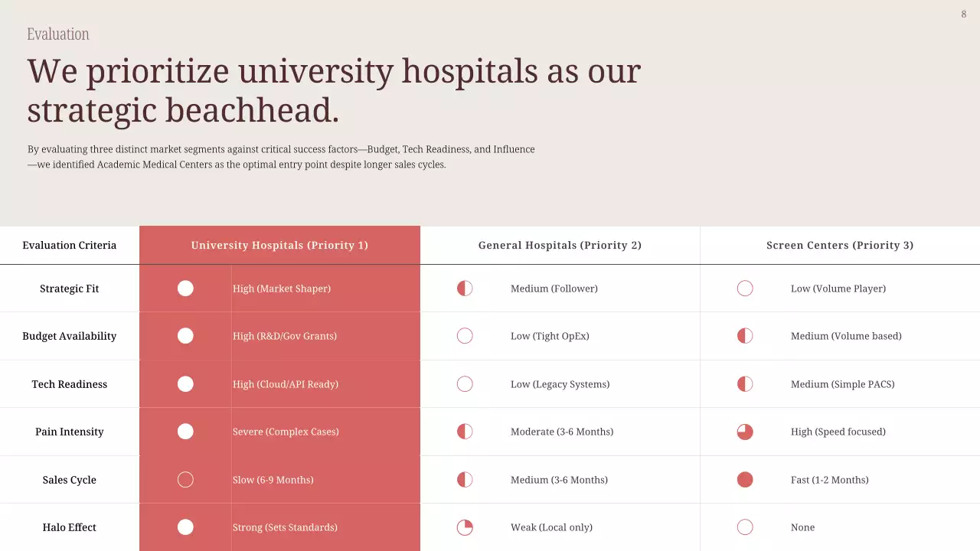Image resolution: width=980 pixels, height=551 pixels.
Task: Click the filled red circle beside Fast (1-2 Months)
Action: point(745,480)
